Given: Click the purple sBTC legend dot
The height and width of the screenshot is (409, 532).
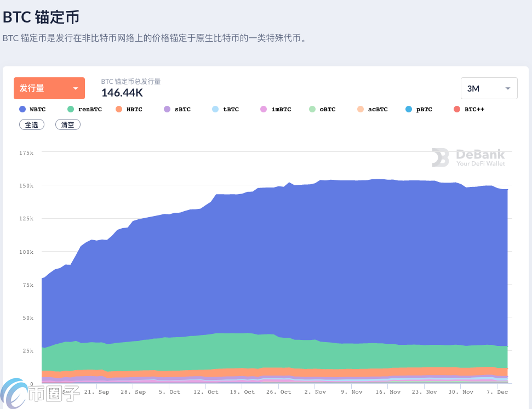Looking at the screenshot, I should [167, 109].
